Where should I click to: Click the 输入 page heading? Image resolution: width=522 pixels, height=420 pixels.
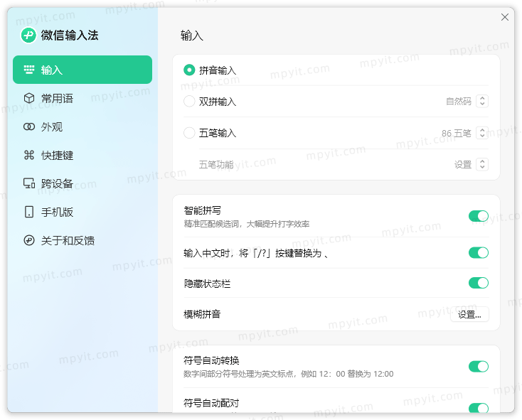[x=192, y=36]
